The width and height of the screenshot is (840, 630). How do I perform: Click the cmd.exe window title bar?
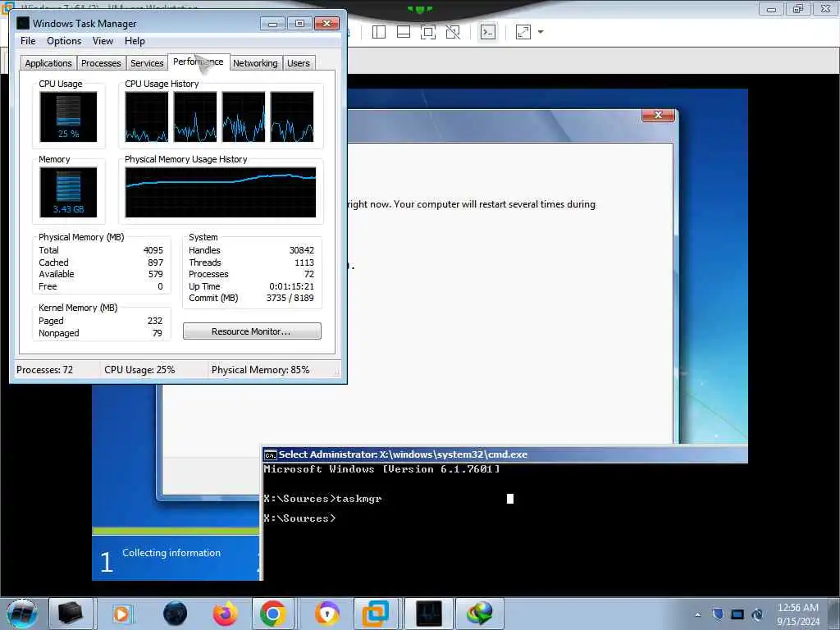(504, 454)
